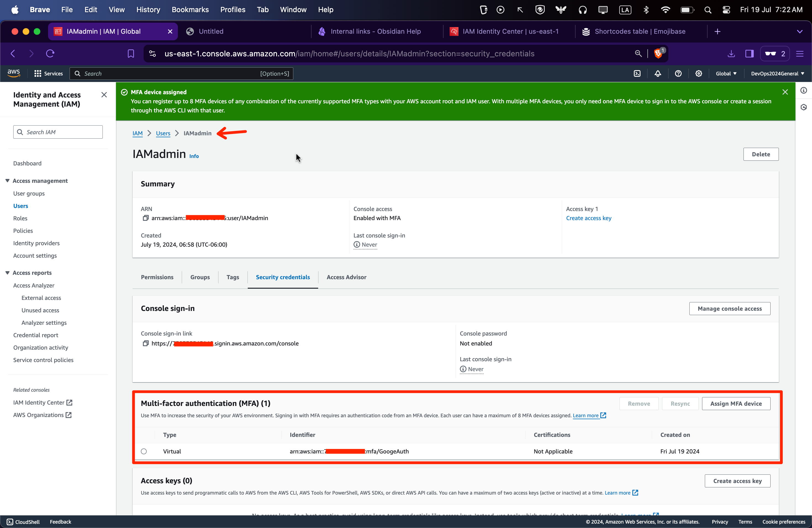Copy the ARN using the copy icon
This screenshot has width=812, height=528.
146,218
